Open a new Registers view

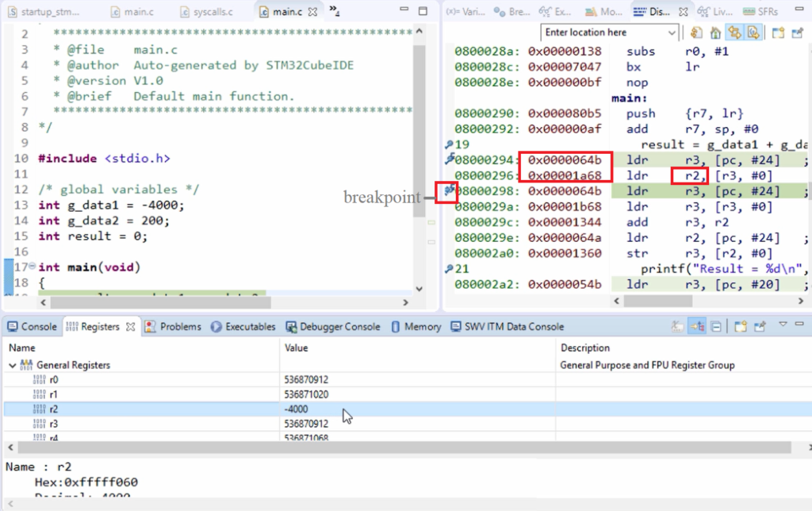coord(741,326)
